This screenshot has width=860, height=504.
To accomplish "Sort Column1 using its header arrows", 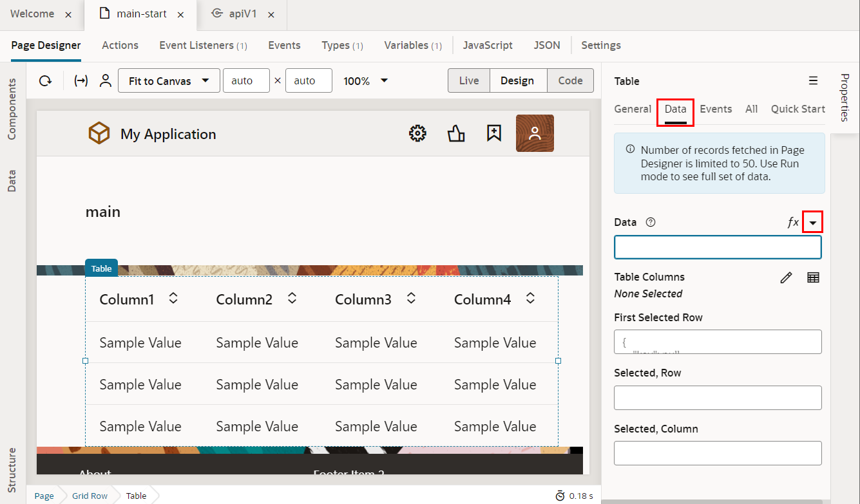I will [173, 298].
